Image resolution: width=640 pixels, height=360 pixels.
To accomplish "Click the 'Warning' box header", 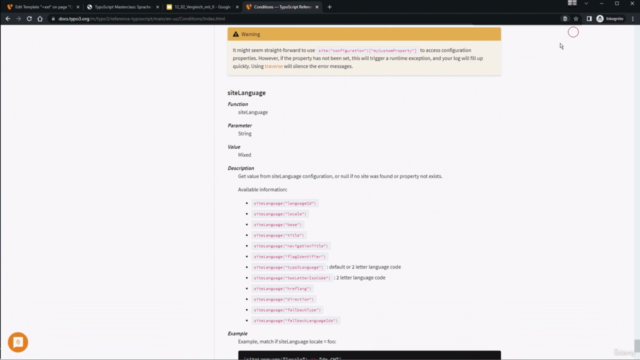I will click(x=364, y=34).
